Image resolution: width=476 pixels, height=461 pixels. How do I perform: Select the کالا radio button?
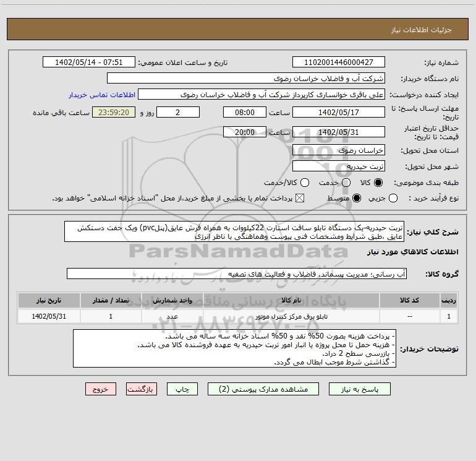[378, 183]
